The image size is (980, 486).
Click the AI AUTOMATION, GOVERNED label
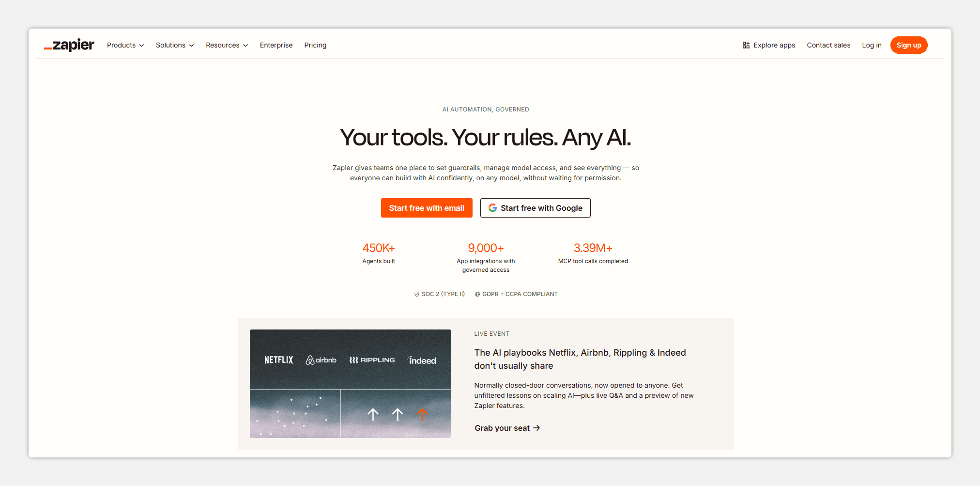(x=486, y=110)
